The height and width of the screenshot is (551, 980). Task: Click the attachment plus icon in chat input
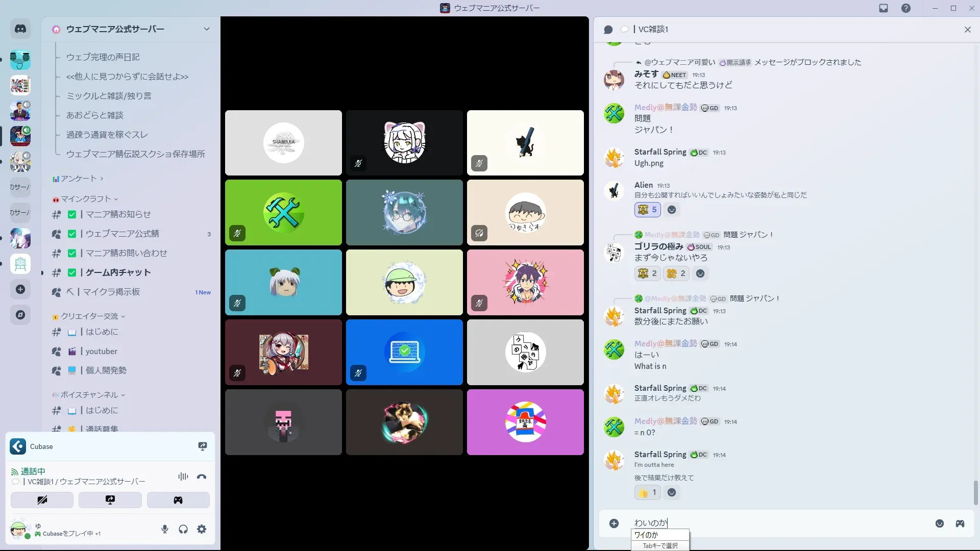tap(614, 523)
